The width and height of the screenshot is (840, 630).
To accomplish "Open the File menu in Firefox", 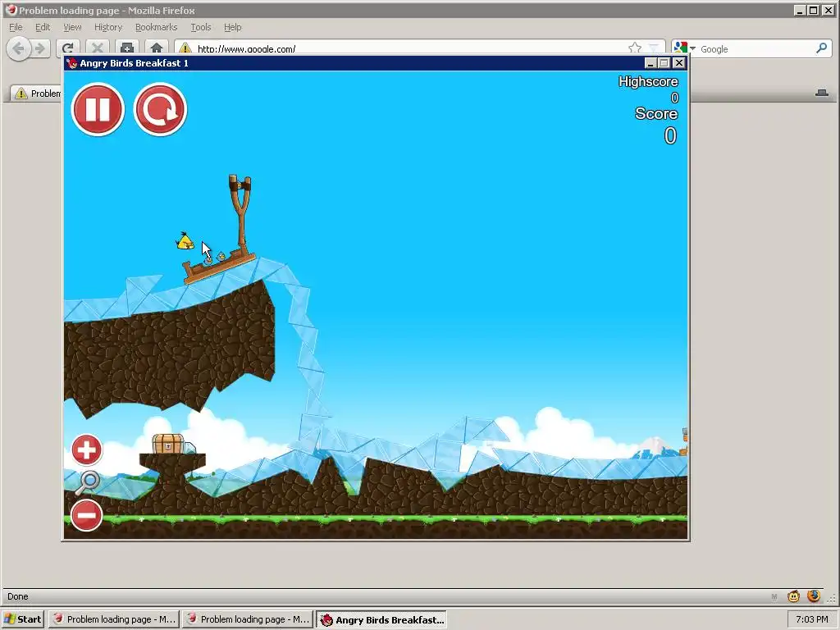I will pos(16,27).
